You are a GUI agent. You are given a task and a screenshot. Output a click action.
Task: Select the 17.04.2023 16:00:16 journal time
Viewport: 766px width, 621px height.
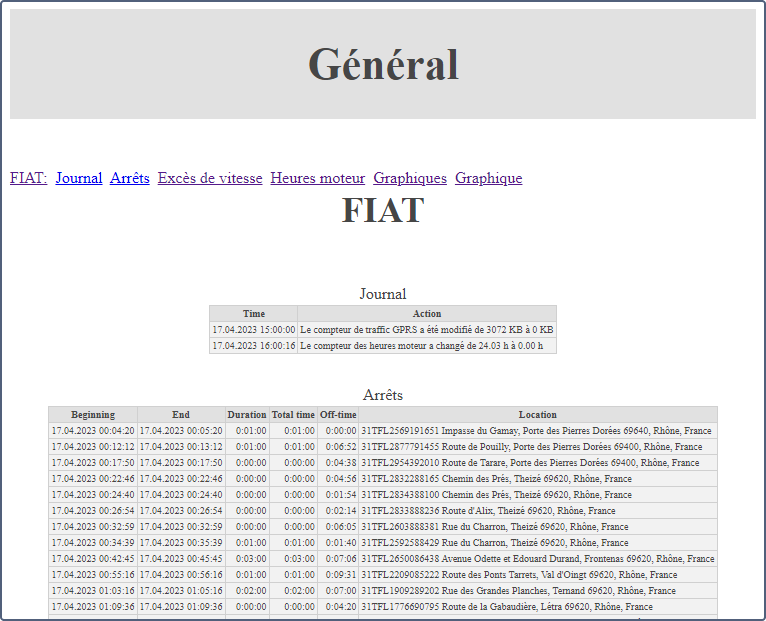254,346
